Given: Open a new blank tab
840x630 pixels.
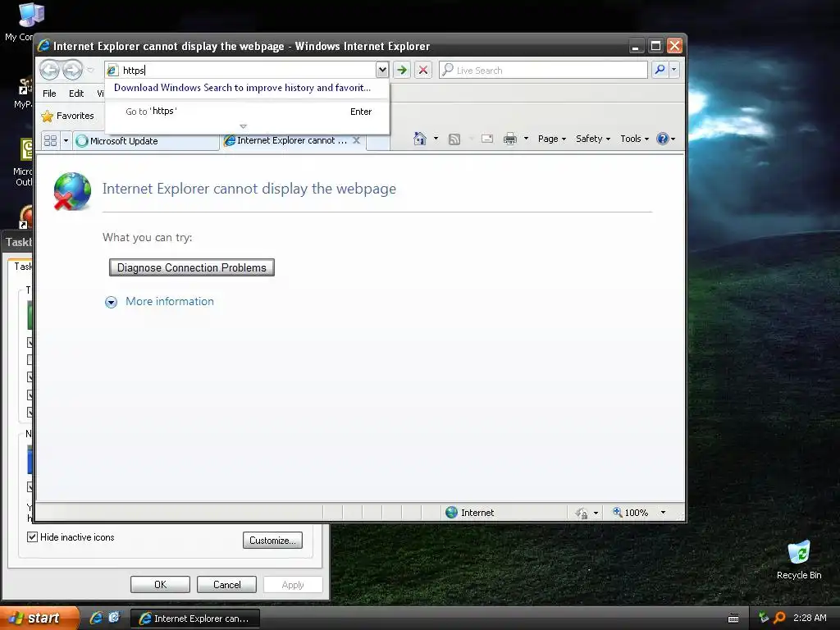Looking at the screenshot, I should point(378,142).
